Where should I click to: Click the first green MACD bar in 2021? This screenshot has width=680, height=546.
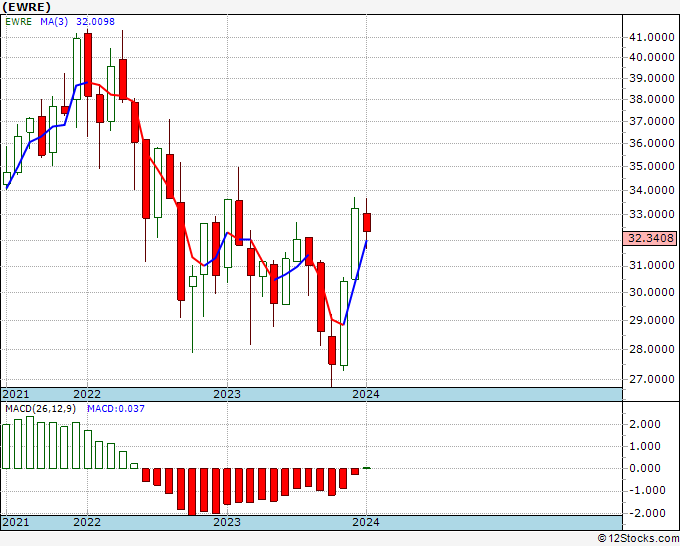click(6, 446)
